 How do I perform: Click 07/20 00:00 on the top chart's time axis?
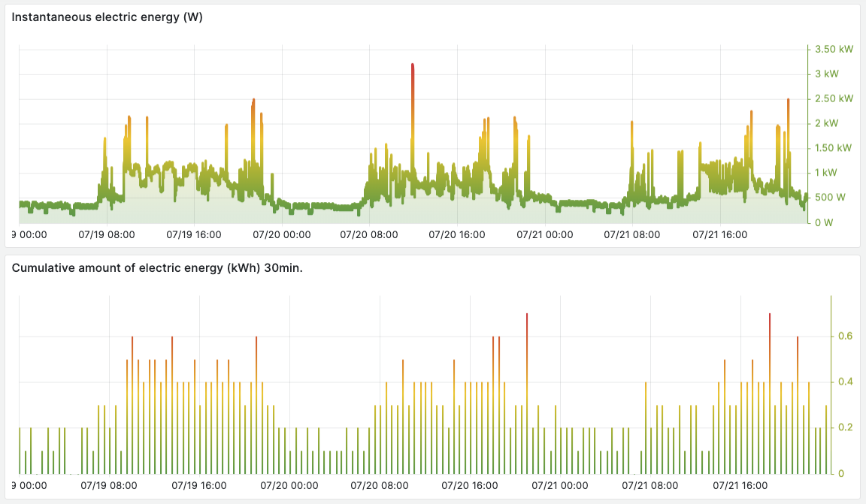click(282, 234)
